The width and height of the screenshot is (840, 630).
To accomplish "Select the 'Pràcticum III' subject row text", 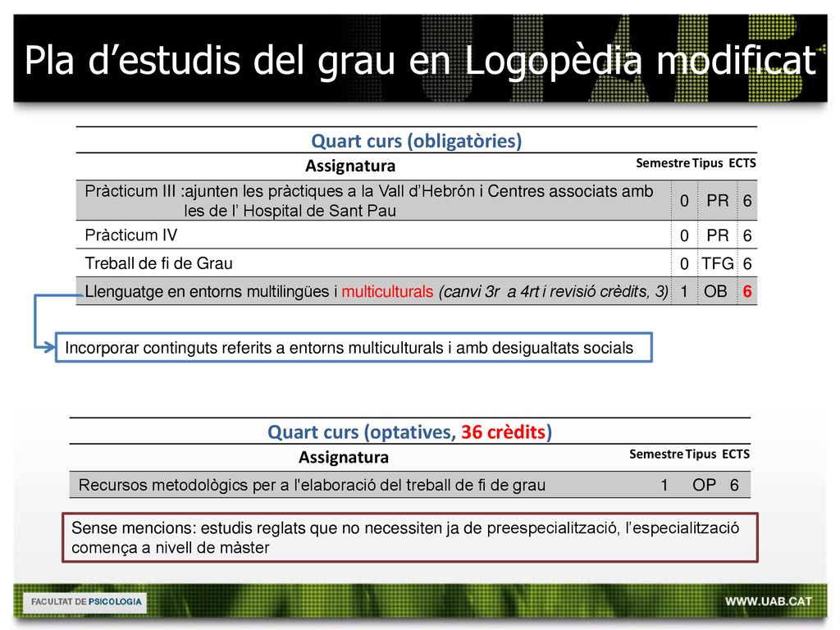I will point(369,201).
